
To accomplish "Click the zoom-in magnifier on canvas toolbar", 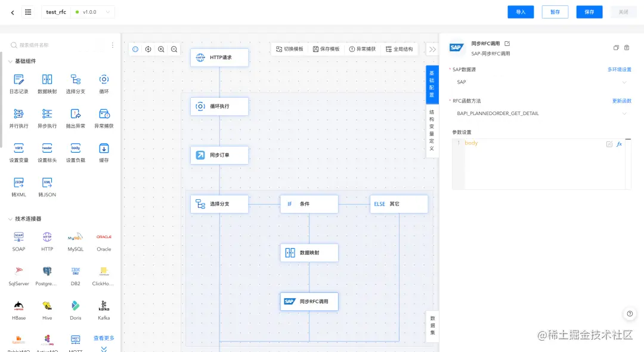I will pyautogui.click(x=162, y=50).
